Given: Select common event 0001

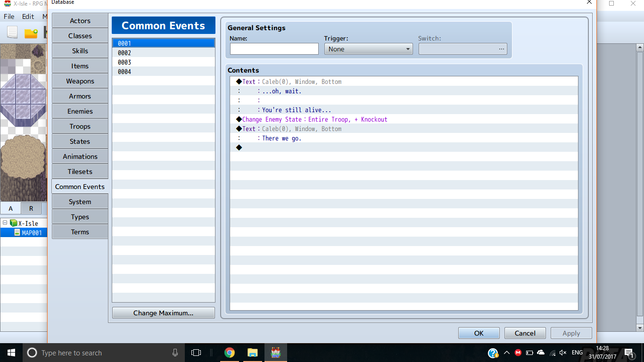Looking at the screenshot, I should pos(164,43).
